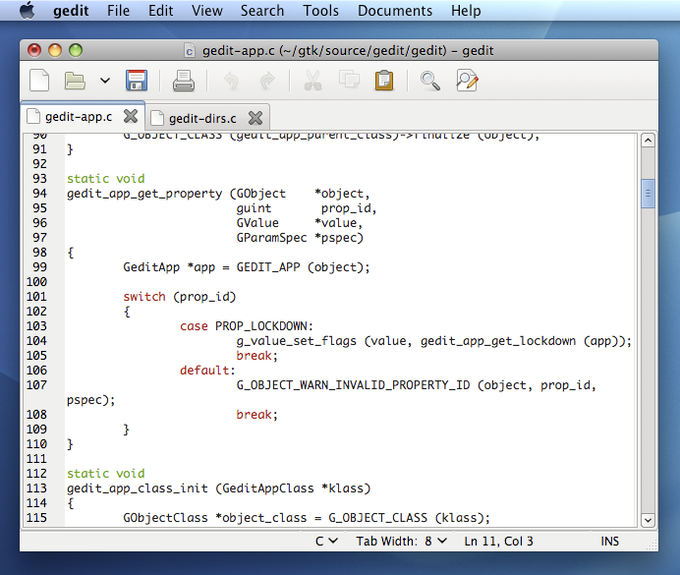680x575 pixels.
Task: Open the Documents menu
Action: (395, 10)
